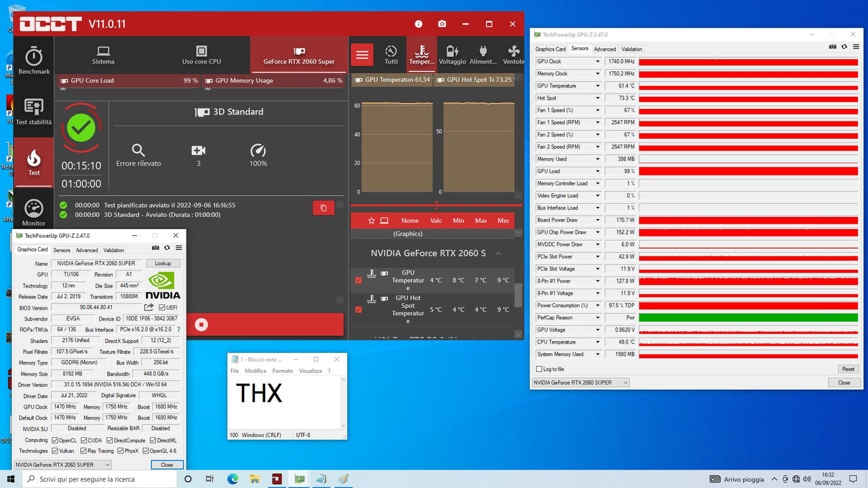Toggle the PhysX checkbox
Image resolution: width=868 pixels, height=488 pixels.
119,451
